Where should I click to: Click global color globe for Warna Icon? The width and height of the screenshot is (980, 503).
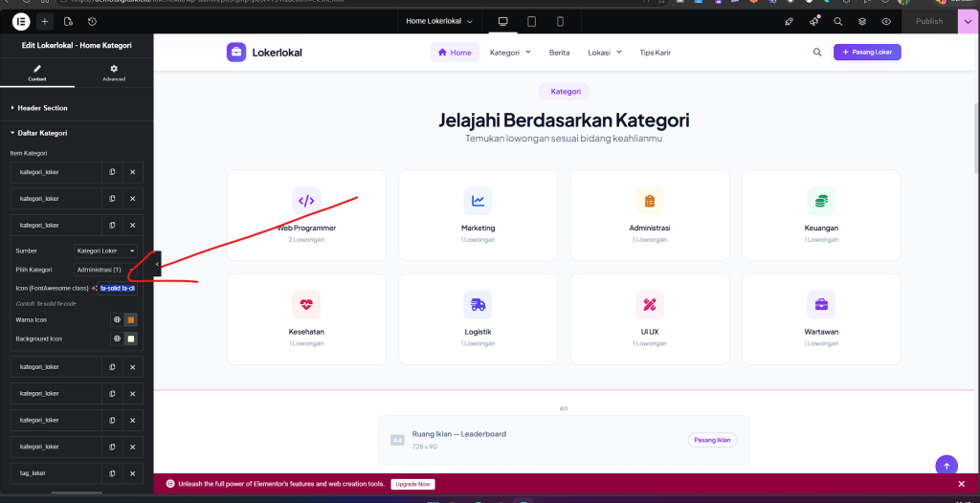(x=117, y=319)
